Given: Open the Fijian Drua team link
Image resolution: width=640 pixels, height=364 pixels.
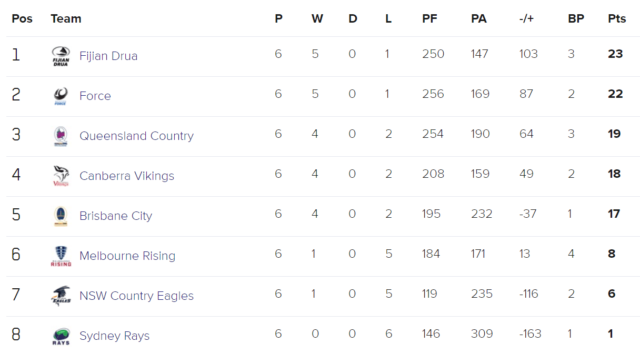Looking at the screenshot, I should [108, 56].
